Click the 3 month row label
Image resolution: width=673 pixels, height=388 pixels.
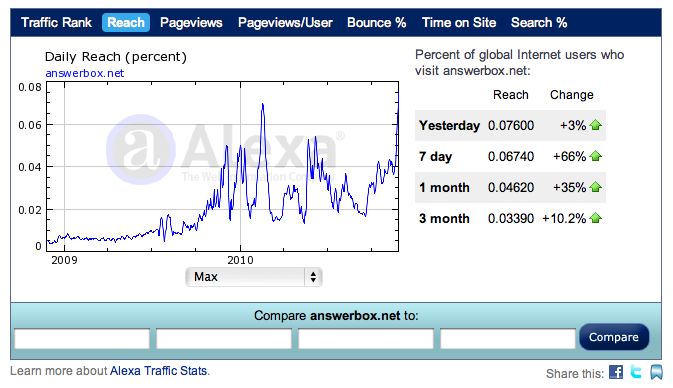(444, 218)
